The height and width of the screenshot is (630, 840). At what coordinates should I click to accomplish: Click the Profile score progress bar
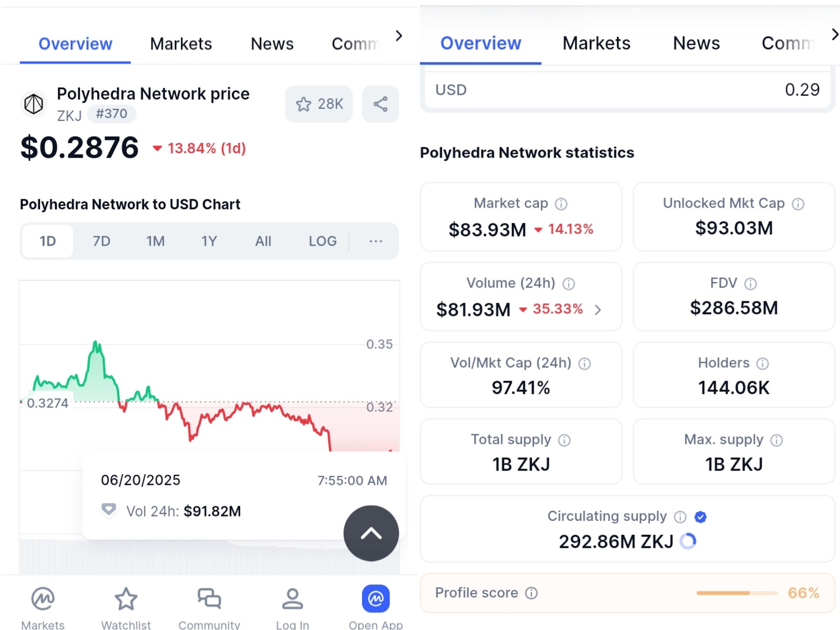pyautogui.click(x=737, y=593)
